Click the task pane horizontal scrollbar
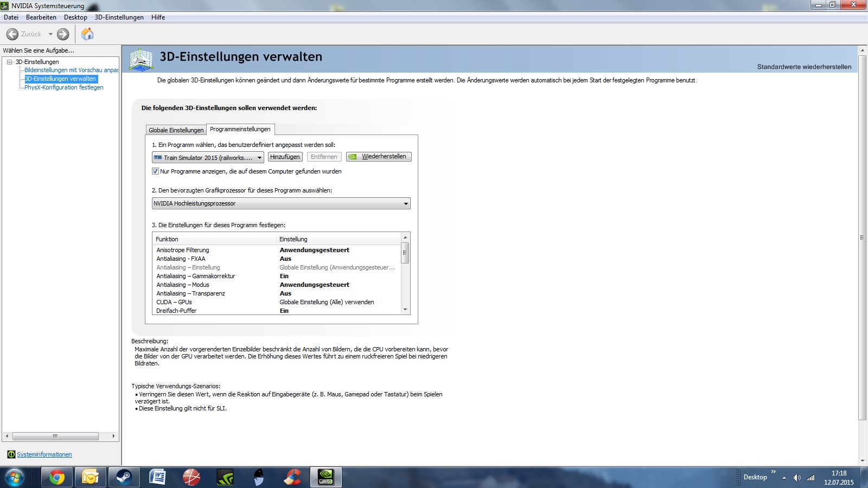Image resolution: width=868 pixels, height=488 pixels. [55, 436]
